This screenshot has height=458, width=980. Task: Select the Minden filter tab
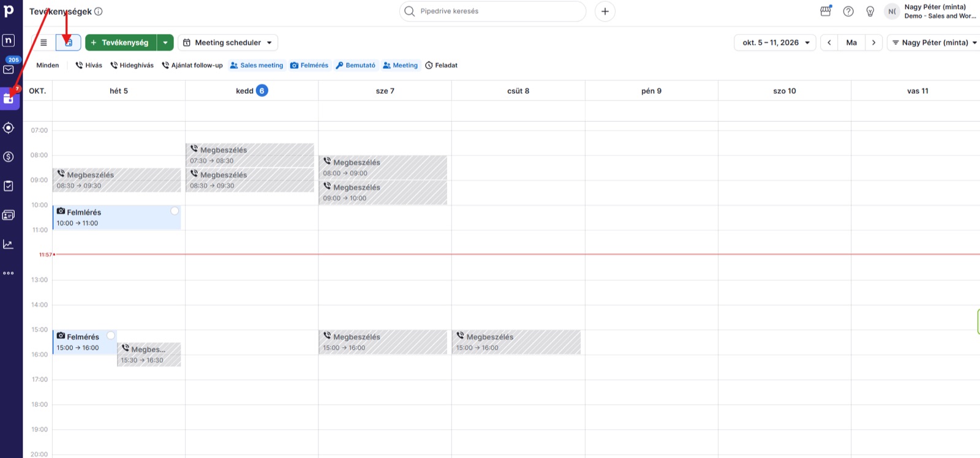(x=48, y=65)
